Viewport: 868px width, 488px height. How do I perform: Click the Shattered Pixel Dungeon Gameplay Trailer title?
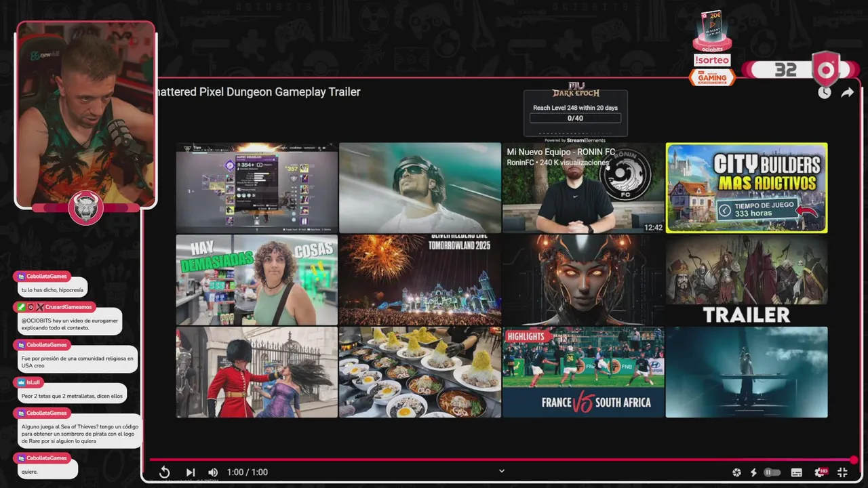tap(259, 92)
